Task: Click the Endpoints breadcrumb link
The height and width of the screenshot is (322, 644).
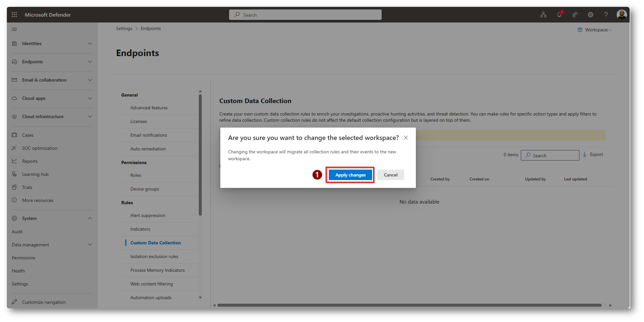Action: [151, 29]
